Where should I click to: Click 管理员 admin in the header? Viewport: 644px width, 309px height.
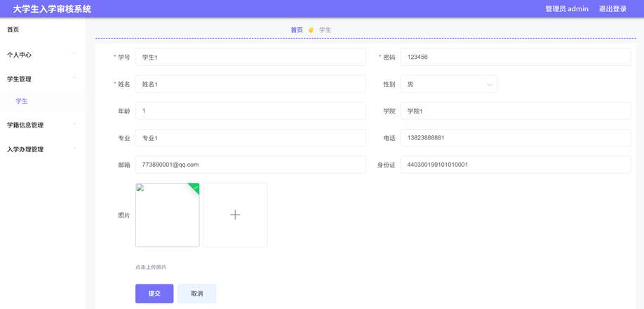[566, 8]
